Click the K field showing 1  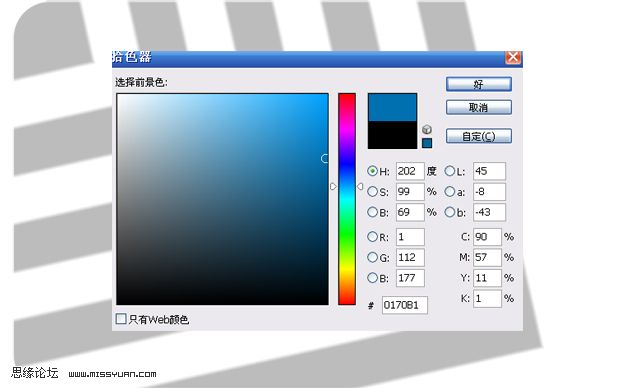(488, 298)
